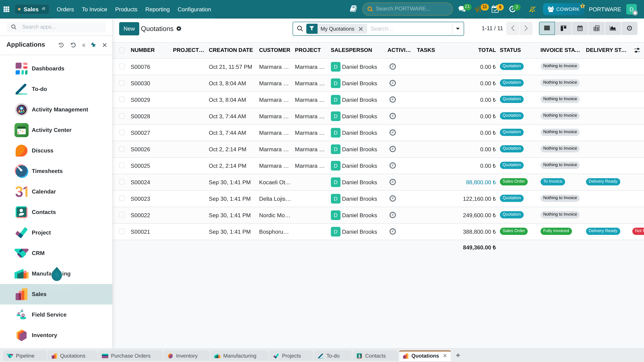Open the Graph view
644x362 pixels.
click(x=613, y=29)
